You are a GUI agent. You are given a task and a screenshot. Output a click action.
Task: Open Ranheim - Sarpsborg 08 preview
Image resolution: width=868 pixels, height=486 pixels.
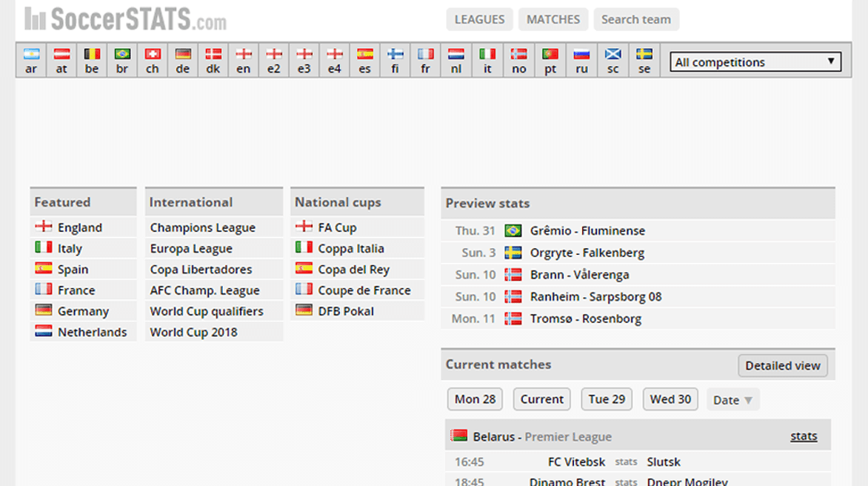coord(595,296)
